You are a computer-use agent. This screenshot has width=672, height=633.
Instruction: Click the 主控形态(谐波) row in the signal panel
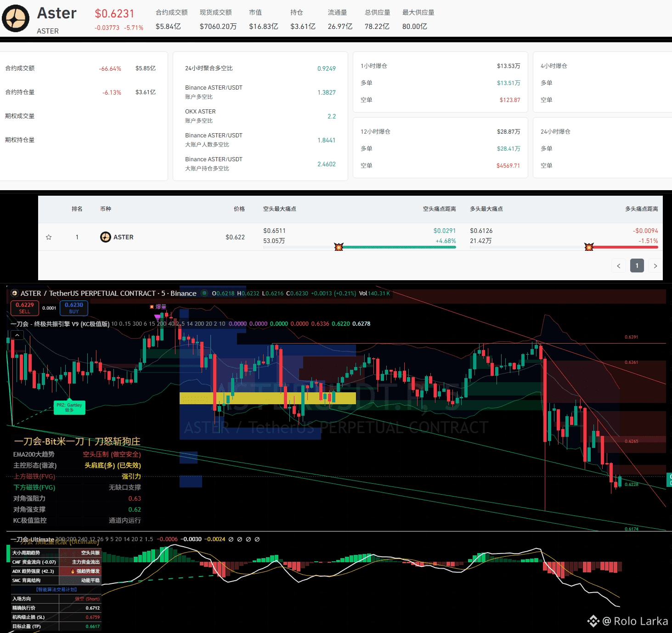pos(77,465)
